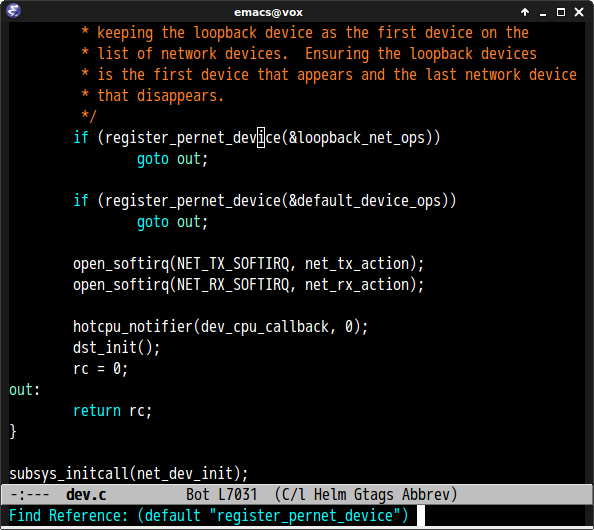Click net_tx_action function name

point(357,263)
